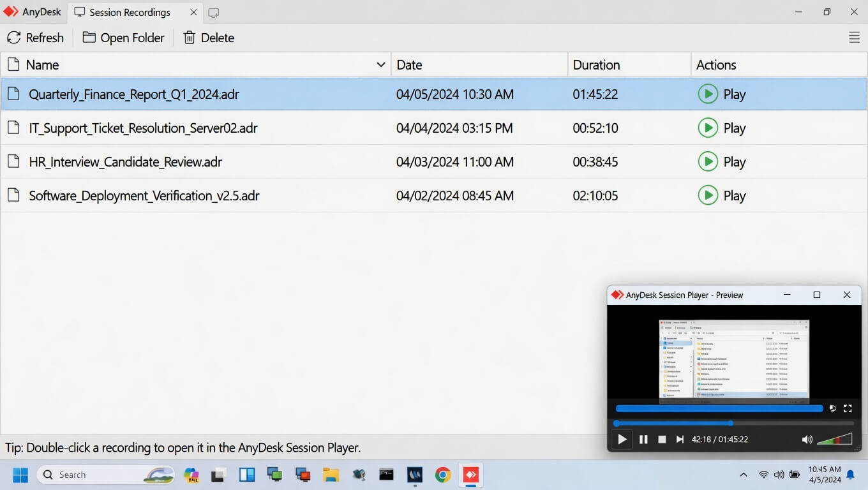Screen dimensions: 868x490
Task: Play the Software_Deployment_Verification_v2.5 recording
Action: pyautogui.click(x=722, y=195)
